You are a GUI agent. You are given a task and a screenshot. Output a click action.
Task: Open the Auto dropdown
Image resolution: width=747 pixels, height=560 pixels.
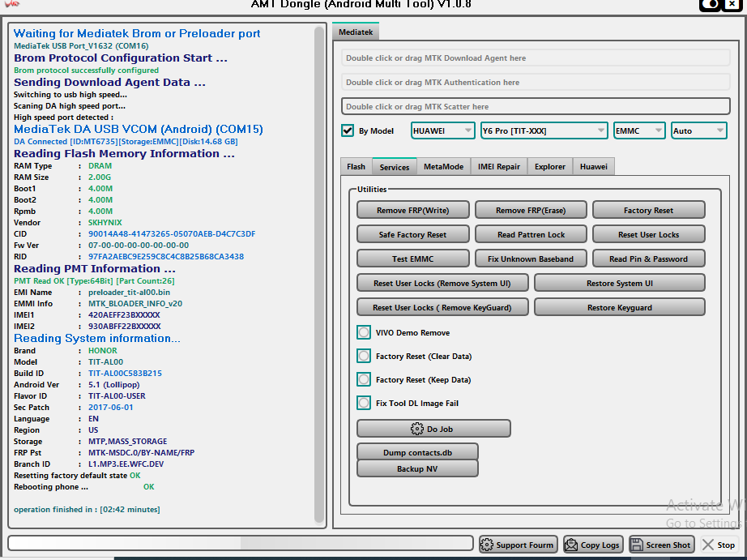(x=699, y=130)
